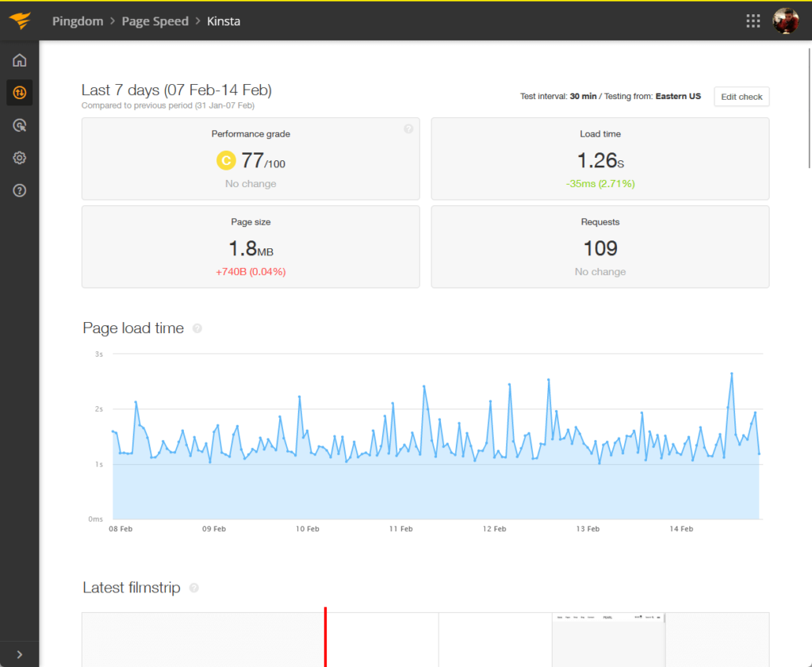Show the Performance grade help tooltip icon
This screenshot has height=667, width=812.
[x=408, y=129]
